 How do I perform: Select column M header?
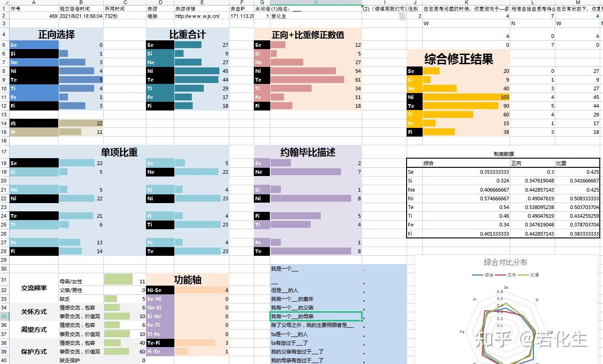tap(578, 2)
